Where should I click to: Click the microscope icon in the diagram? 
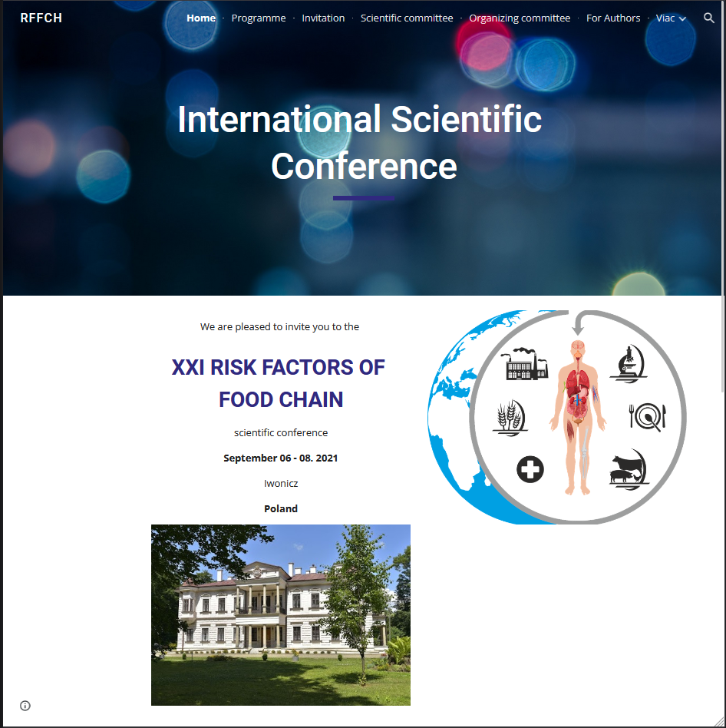click(x=627, y=362)
